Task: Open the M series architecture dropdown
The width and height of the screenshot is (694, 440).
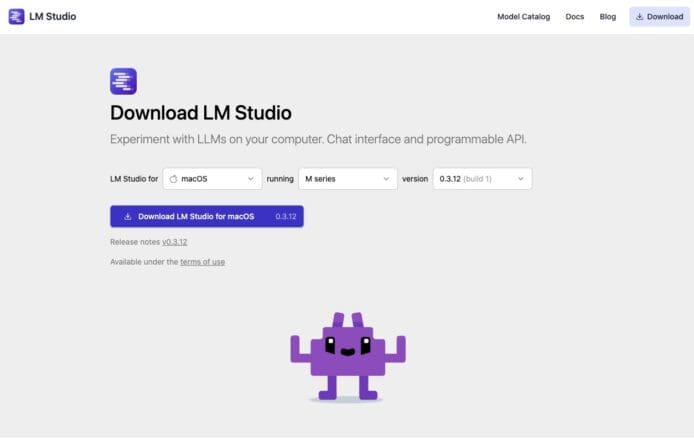Action: [347, 179]
